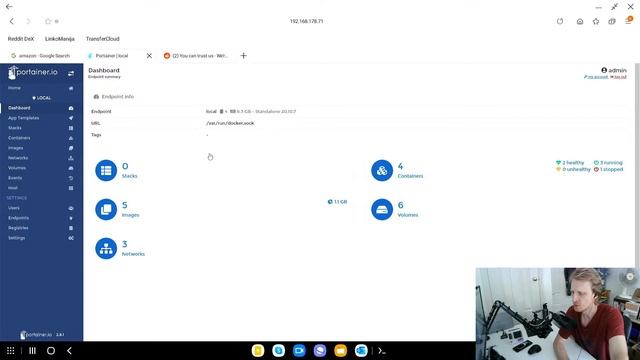
Task: Open the browser tabs overview icon
Action: point(612,21)
